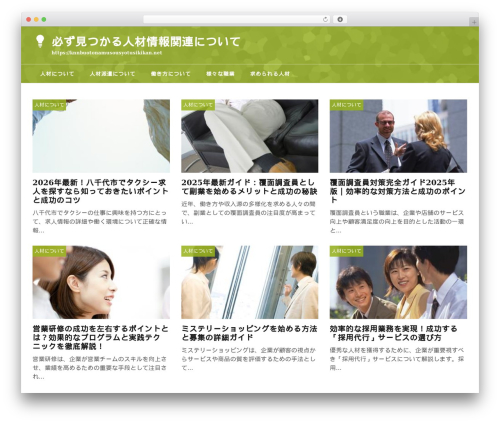The height and width of the screenshot is (423, 500).
Task: Open the 様々な職業 menu item
Action: (220, 74)
